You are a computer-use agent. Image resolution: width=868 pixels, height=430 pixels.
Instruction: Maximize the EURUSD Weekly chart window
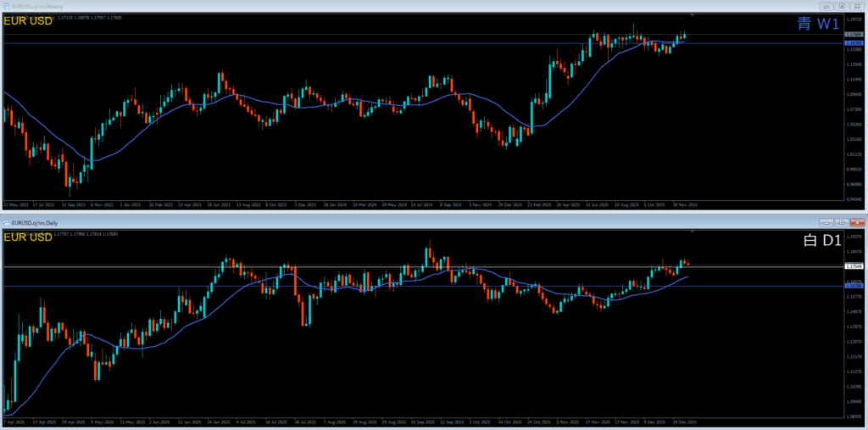842,7
